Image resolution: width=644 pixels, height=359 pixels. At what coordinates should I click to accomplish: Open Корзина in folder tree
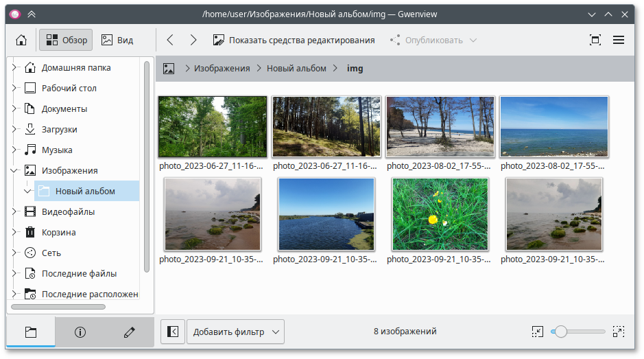click(x=59, y=232)
